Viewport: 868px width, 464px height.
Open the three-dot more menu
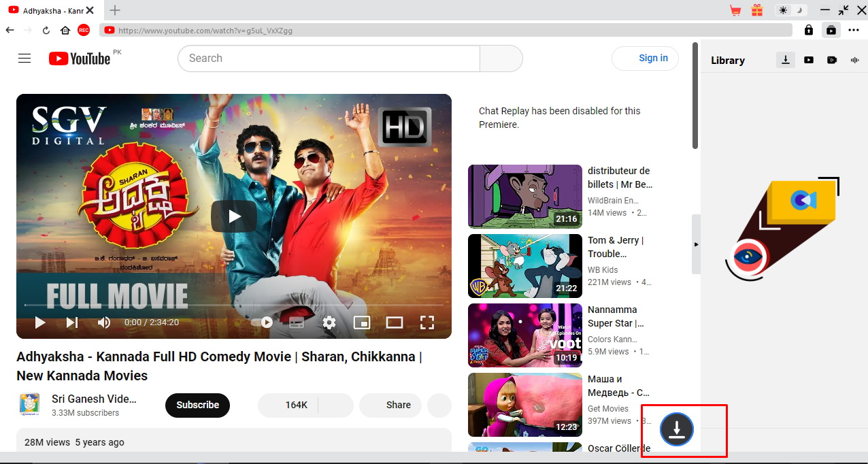click(854, 30)
